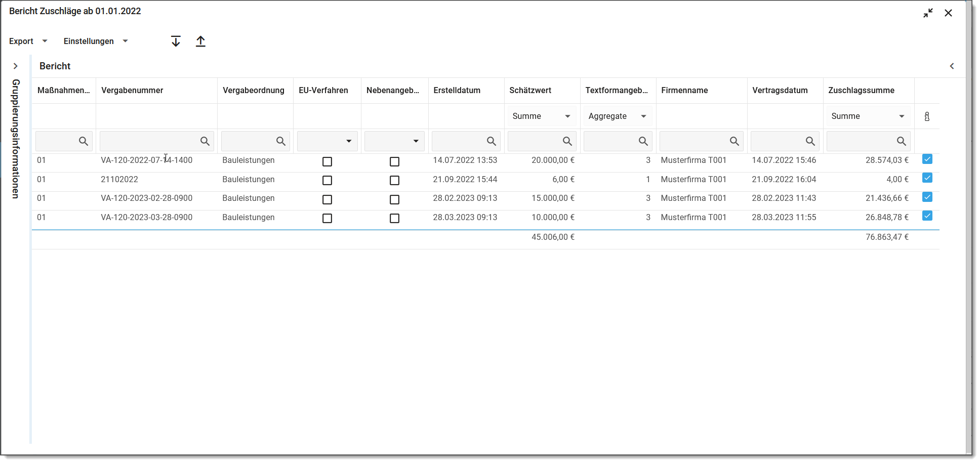Click the Vertragsdatum column header
This screenshot has width=980, height=463.
[780, 91]
